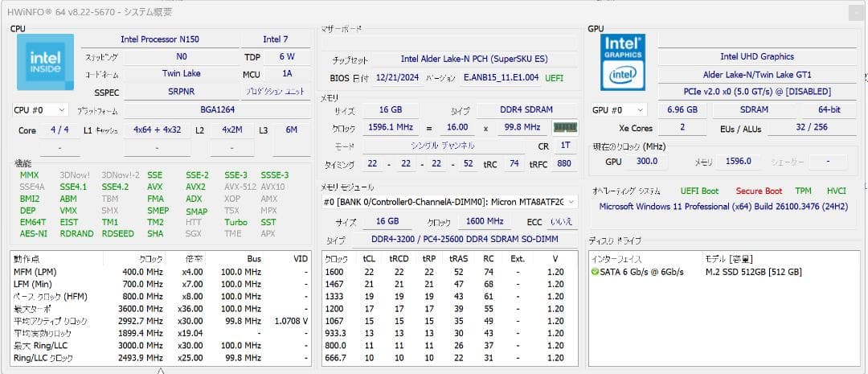Click the DDR4-3200 / PC4-25600 module type field
This screenshot has height=374, width=868.
coord(464,240)
